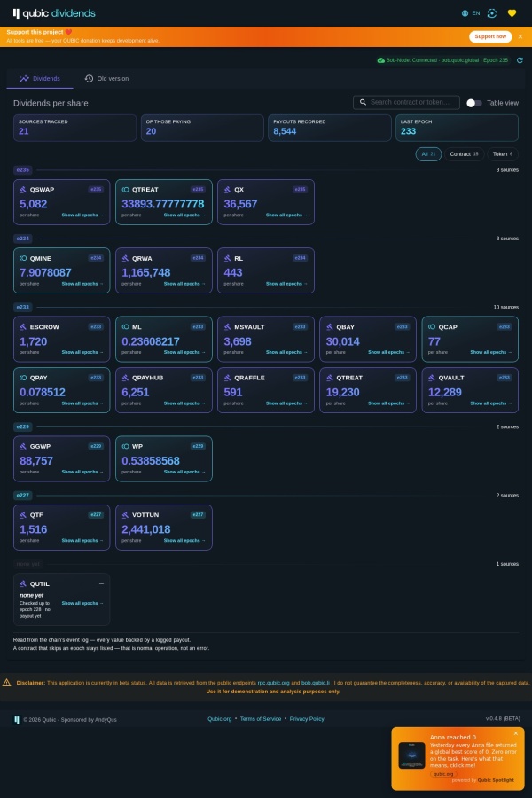Image resolution: width=532 pixels, height=798 pixels.
Task: Select the All 21 filter chip
Action: 428,154
